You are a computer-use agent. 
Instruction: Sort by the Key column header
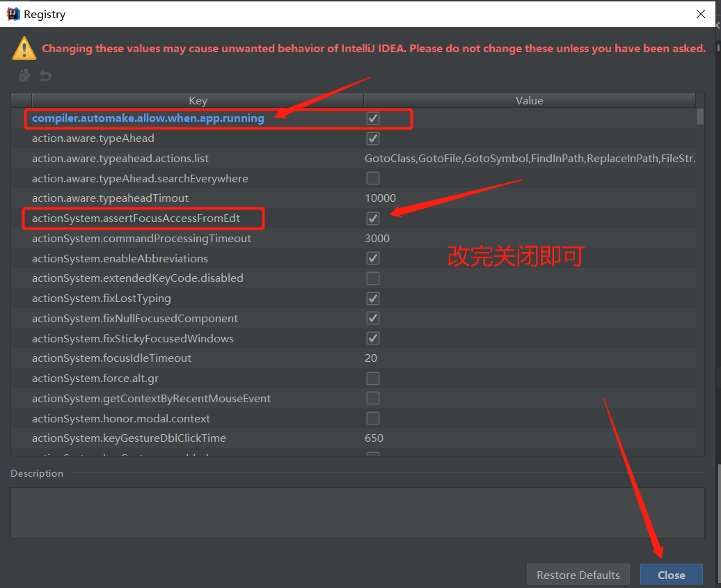198,100
